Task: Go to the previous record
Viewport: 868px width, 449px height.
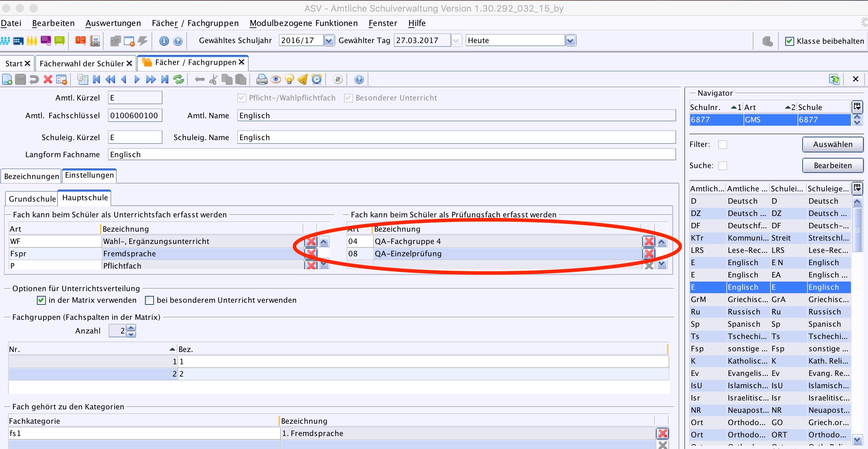Action: 124,80
